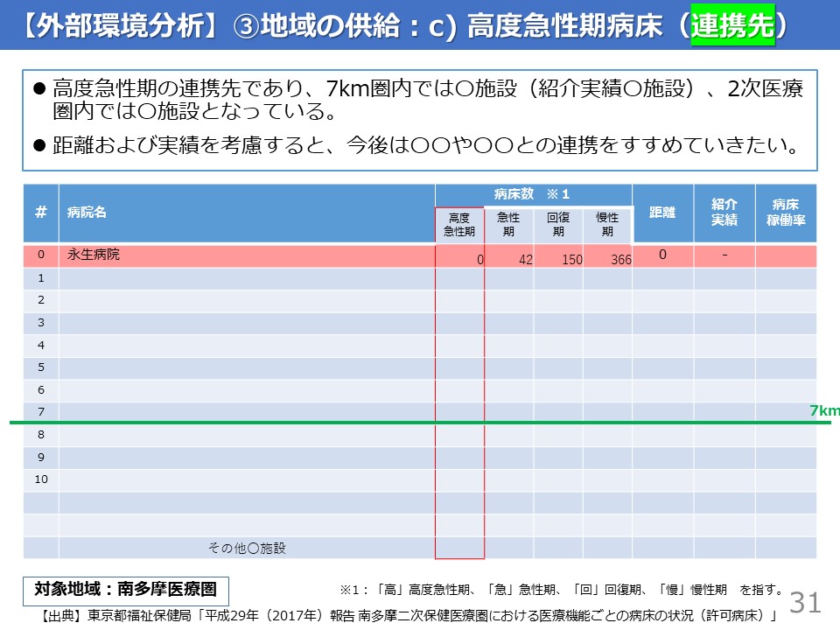
Task: Click the その他〇施設 cell
Action: click(x=247, y=548)
